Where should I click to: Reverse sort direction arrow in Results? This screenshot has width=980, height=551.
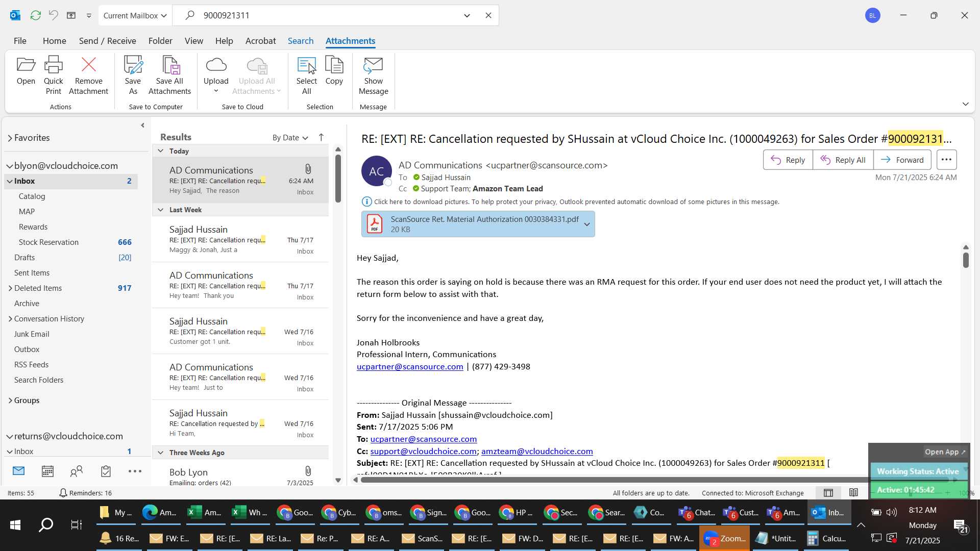coord(321,137)
